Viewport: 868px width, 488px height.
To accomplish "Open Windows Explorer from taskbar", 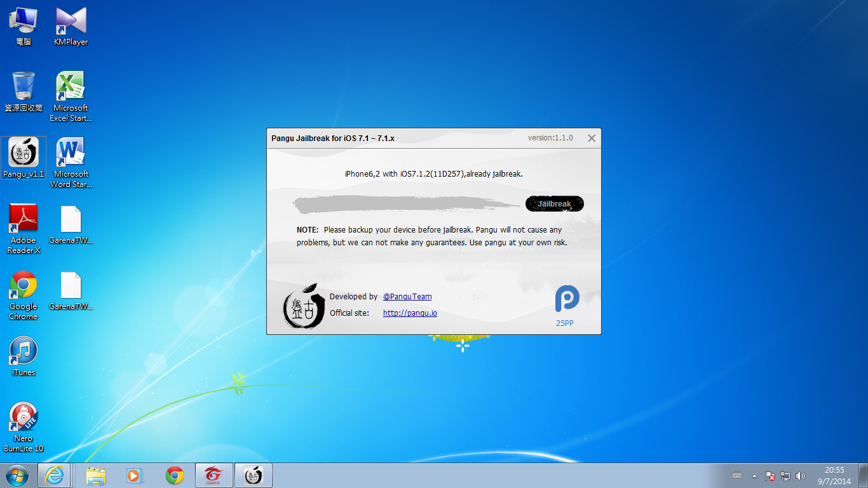I will 97,475.
